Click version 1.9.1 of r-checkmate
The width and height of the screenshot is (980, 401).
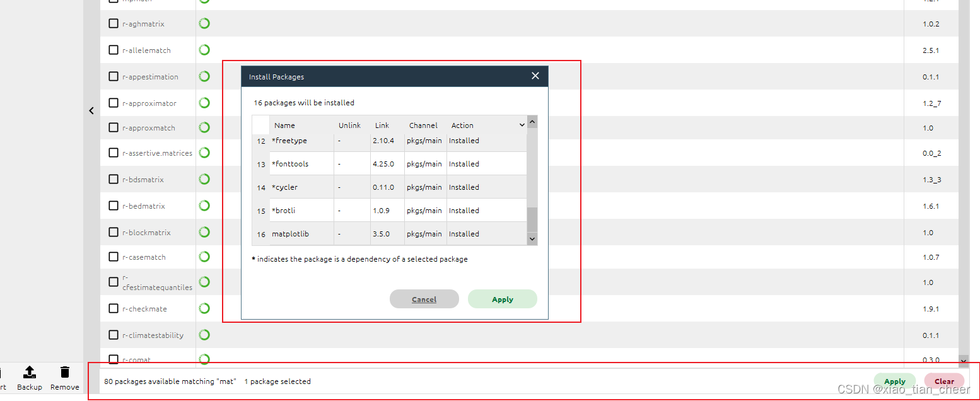[x=931, y=309]
